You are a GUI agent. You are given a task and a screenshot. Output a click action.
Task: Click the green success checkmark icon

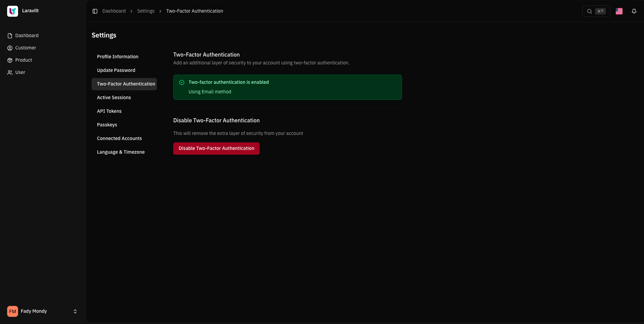182,82
